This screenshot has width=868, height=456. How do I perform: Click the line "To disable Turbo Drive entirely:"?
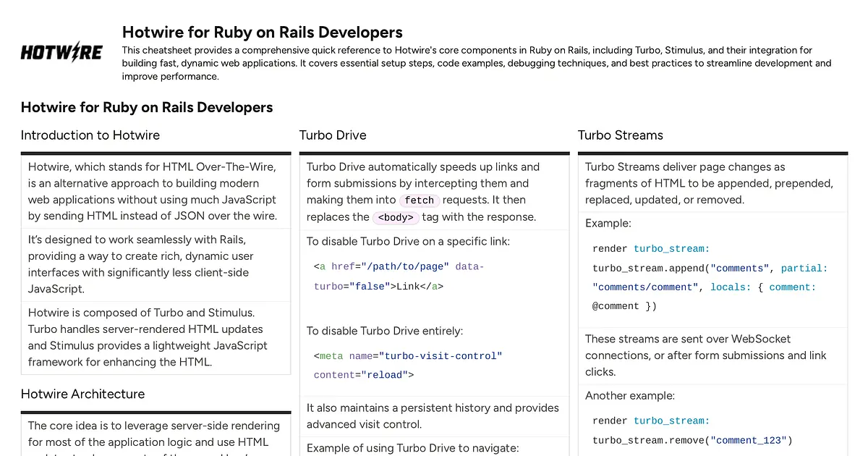click(385, 331)
